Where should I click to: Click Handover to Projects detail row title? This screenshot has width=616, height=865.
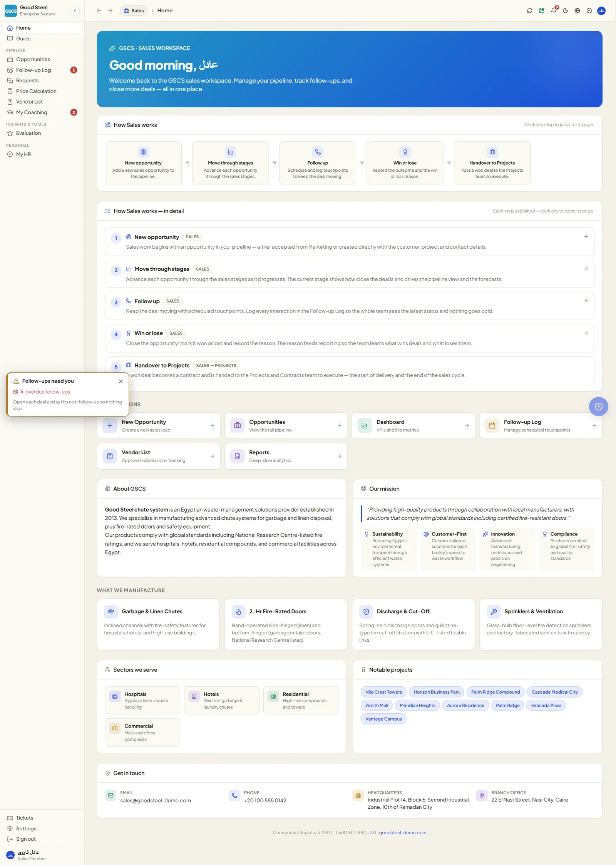pos(162,365)
